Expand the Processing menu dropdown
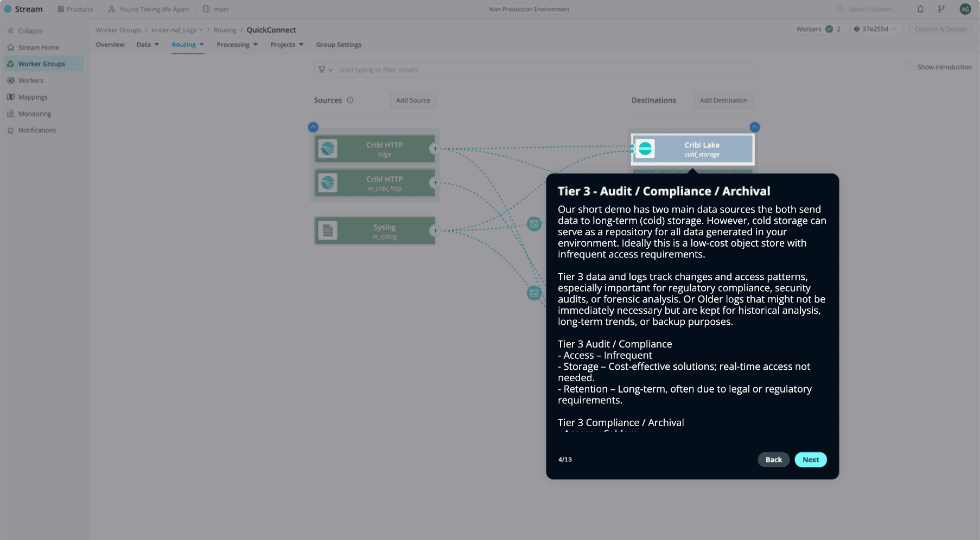Image resolution: width=980 pixels, height=540 pixels. tap(237, 44)
